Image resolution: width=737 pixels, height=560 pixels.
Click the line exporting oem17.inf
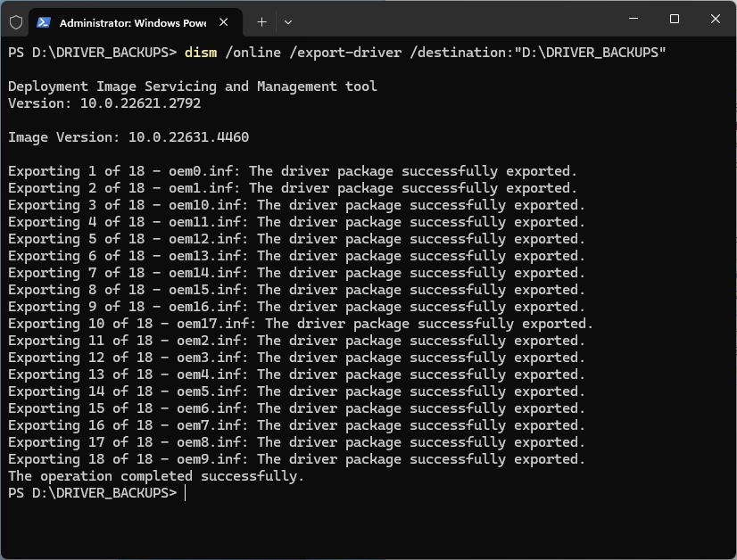tap(299, 323)
